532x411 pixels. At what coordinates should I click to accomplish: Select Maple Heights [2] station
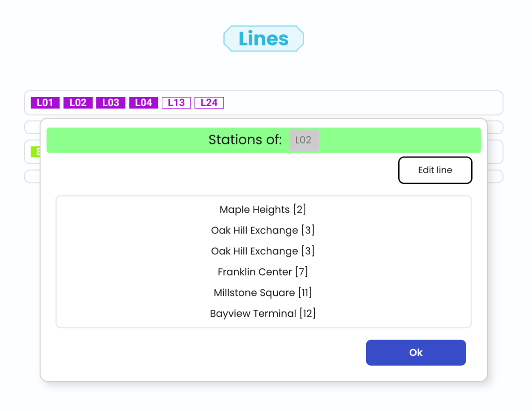263,210
